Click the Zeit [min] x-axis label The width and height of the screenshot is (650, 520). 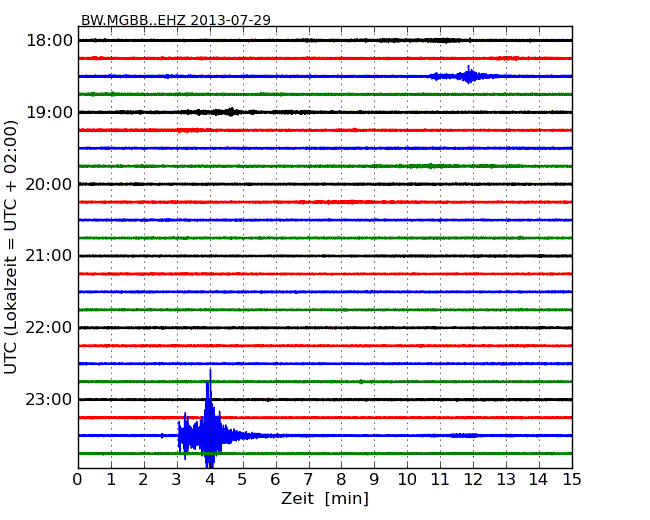325,498
